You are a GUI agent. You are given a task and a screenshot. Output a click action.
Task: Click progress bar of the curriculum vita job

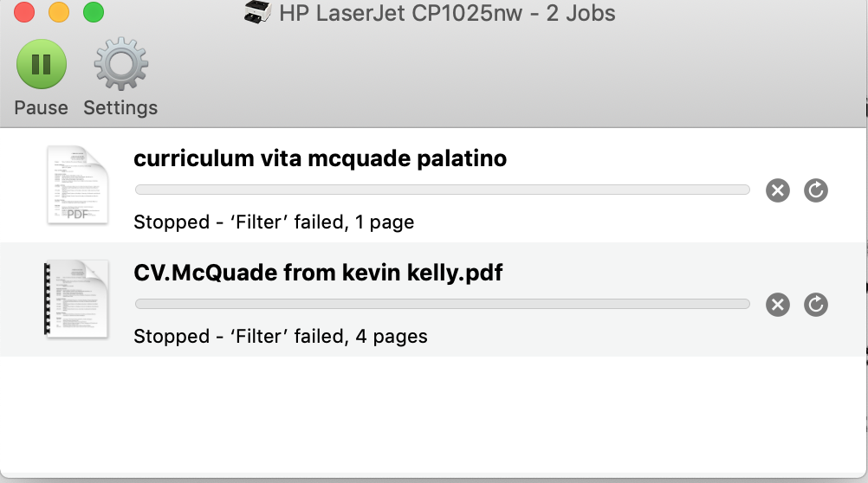pos(442,190)
